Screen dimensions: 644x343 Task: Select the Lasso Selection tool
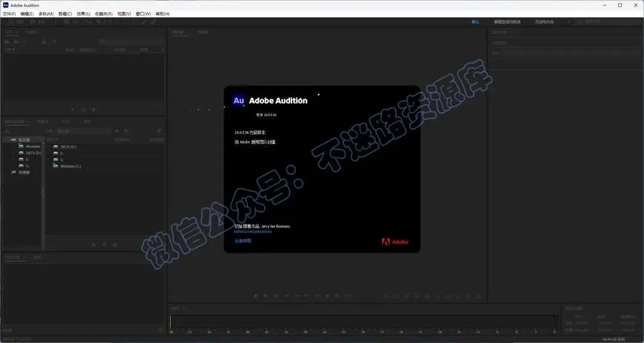coord(135,22)
